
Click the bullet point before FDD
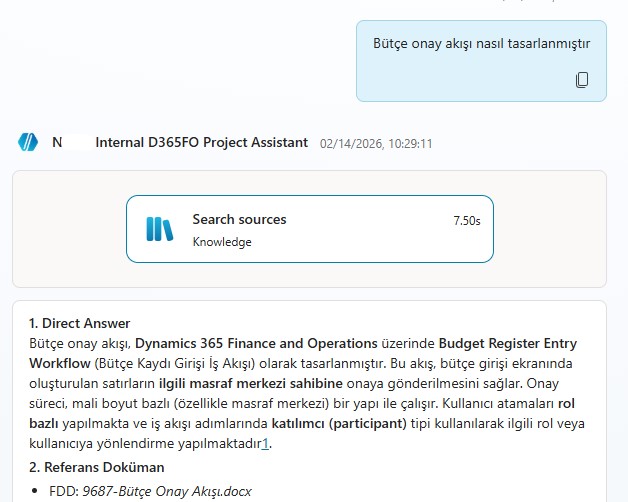37,491
